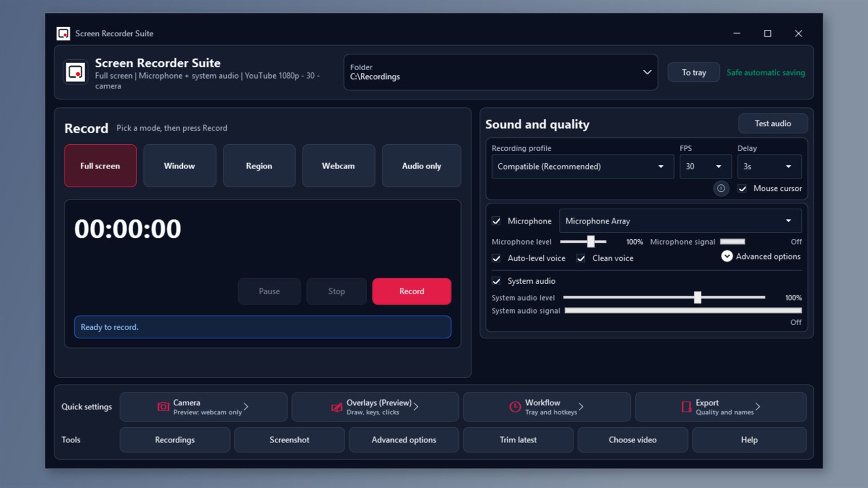Image resolution: width=868 pixels, height=488 pixels.
Task: Open the Help button
Action: coord(749,440)
